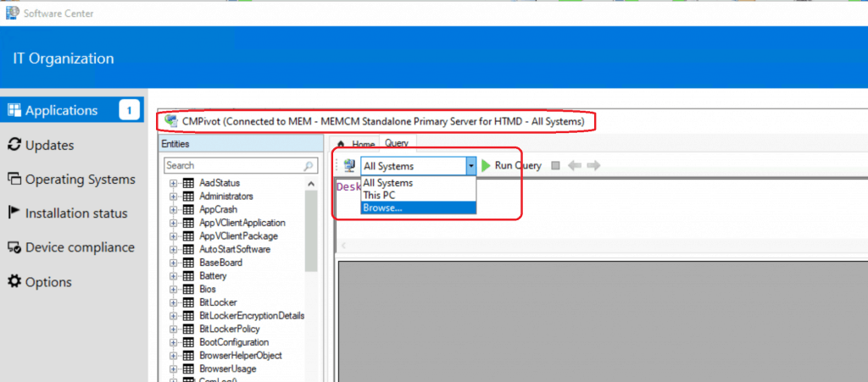Click the table icon beside AppVClientPackage

188,236
